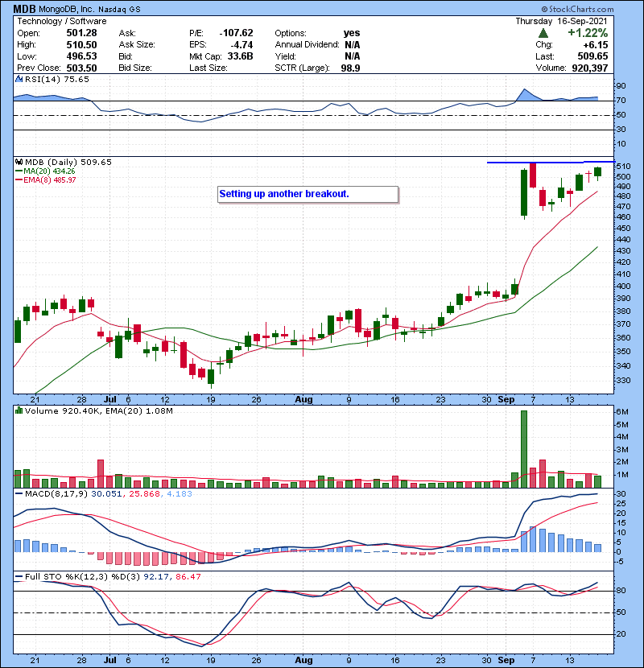Click the Annual Dividend N/A value
The height and width of the screenshot is (668, 644).
(x=352, y=45)
